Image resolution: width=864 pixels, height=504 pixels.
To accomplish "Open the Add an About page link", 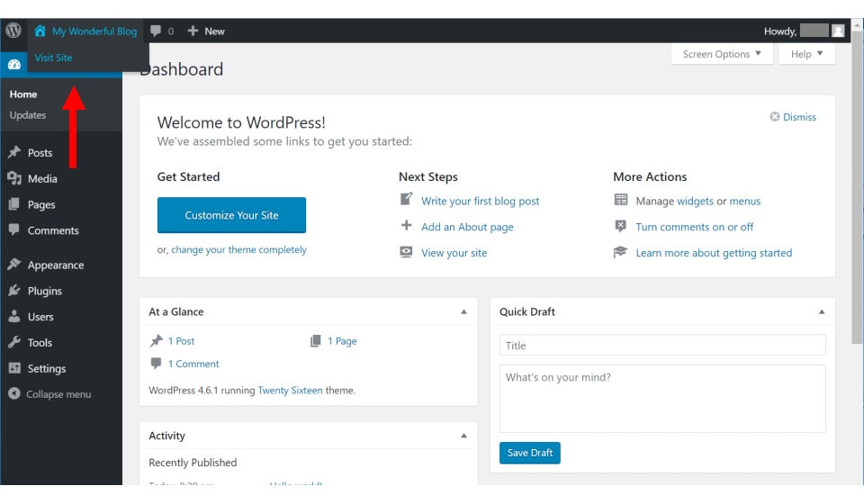I will coord(467,227).
